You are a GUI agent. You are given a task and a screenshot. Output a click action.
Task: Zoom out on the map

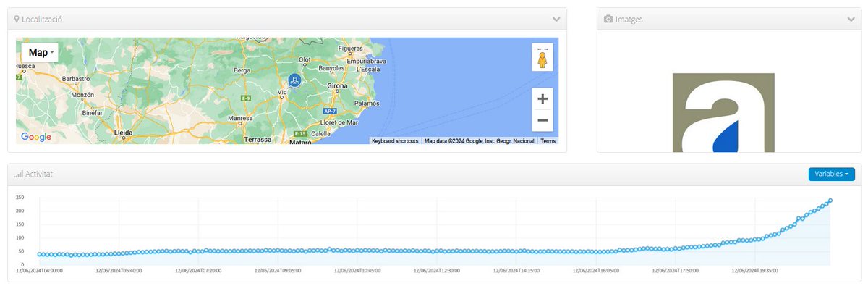(x=542, y=120)
